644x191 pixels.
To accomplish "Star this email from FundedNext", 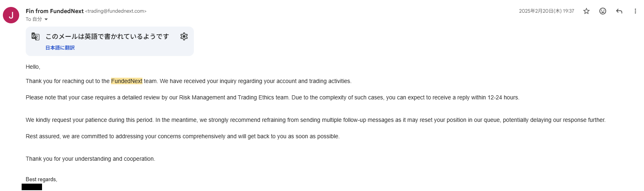I will coord(586,11).
